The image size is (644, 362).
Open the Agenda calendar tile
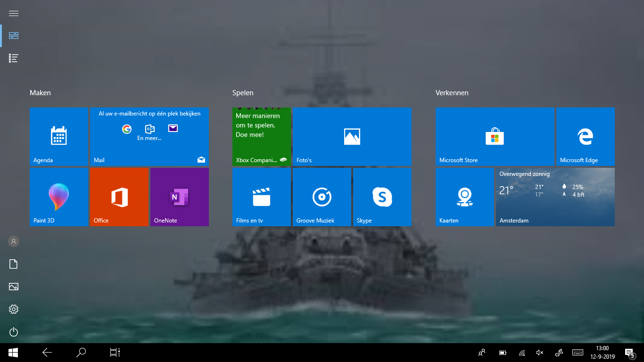click(x=59, y=136)
